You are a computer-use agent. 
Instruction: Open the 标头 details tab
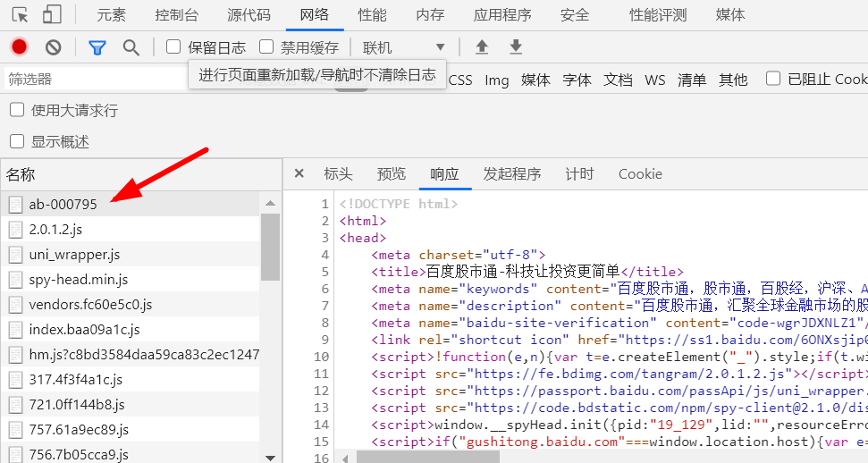[338, 174]
